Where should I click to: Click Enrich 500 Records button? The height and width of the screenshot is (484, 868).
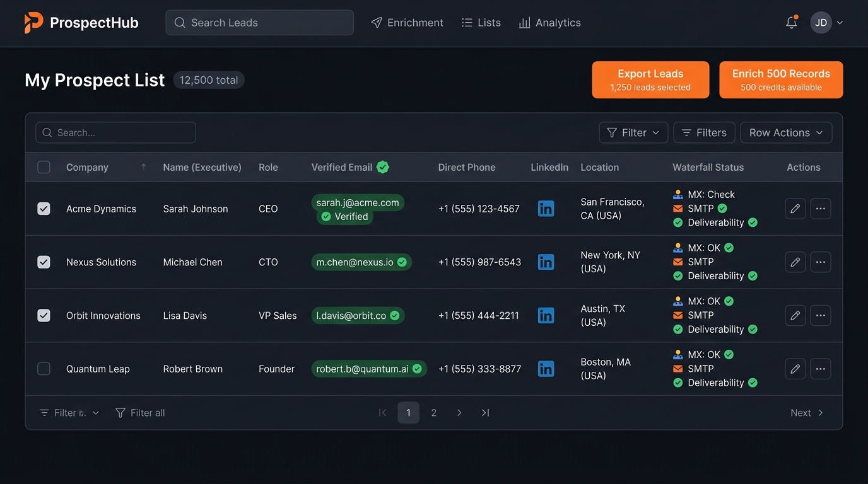click(781, 79)
